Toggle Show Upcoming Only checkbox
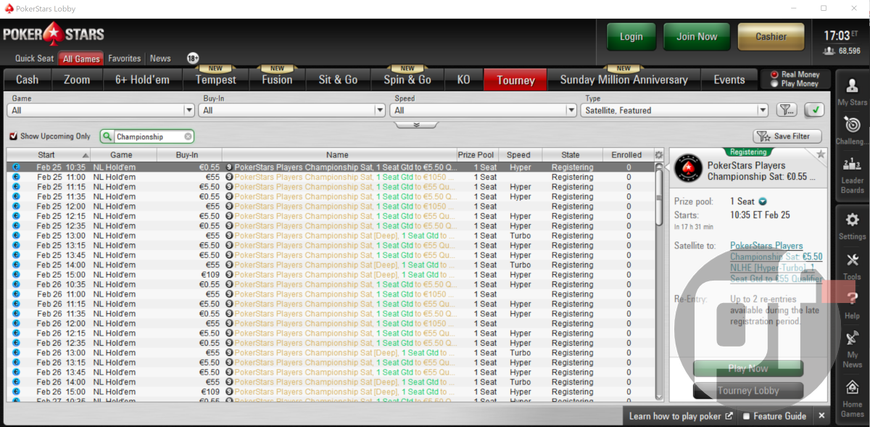 [13, 136]
